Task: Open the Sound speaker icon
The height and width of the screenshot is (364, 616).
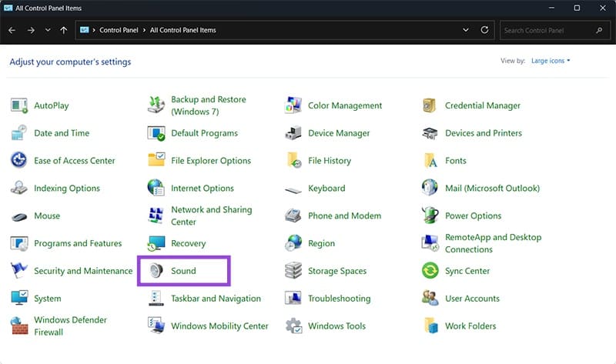Action: 157,271
